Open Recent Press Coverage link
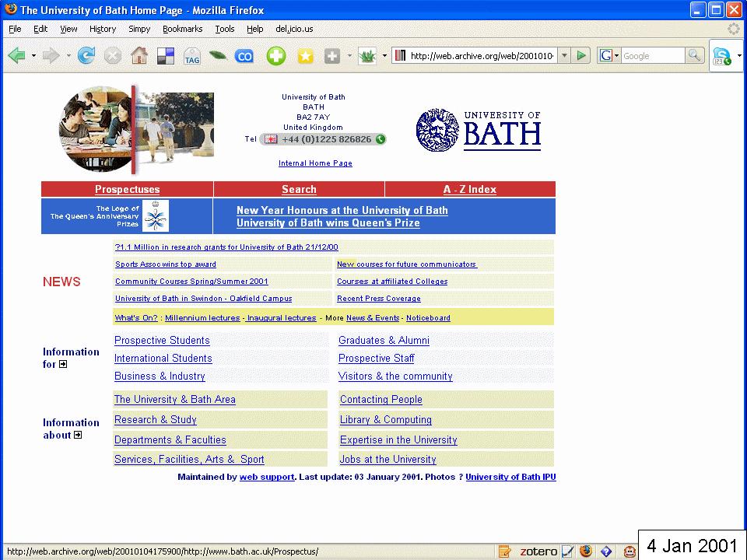 379,299
